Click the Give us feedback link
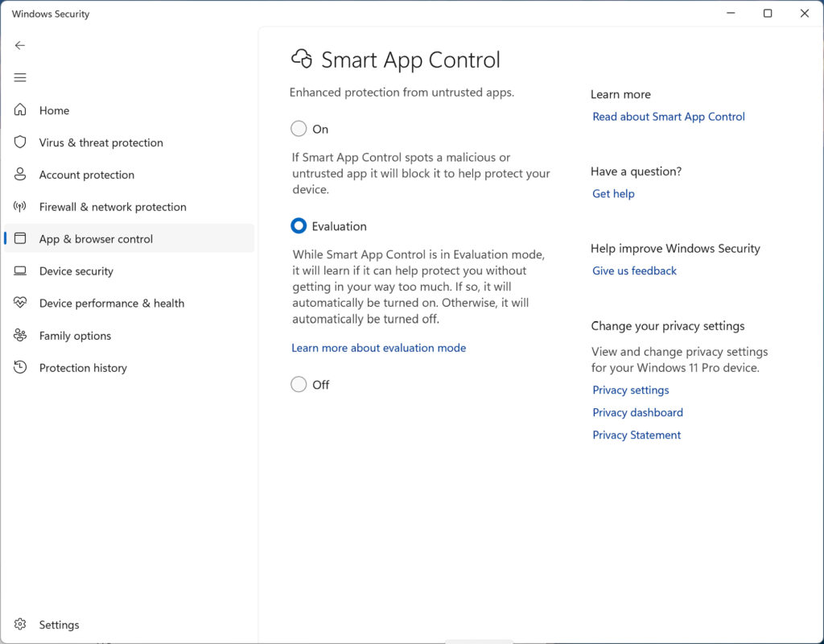Screen dimensions: 824x644 point(634,270)
